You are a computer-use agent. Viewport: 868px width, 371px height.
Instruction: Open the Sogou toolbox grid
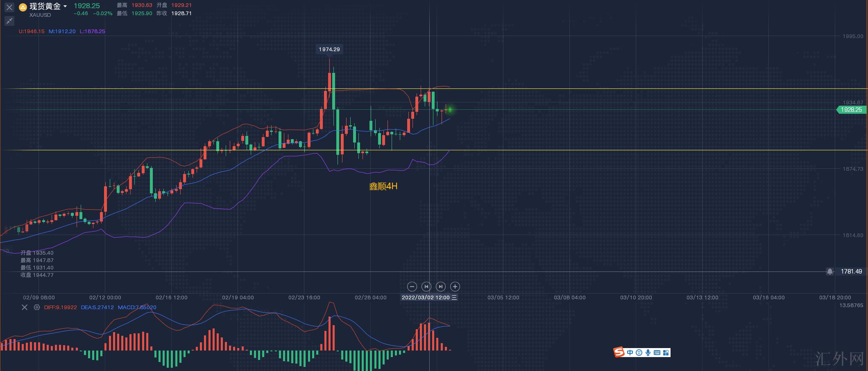click(x=666, y=353)
